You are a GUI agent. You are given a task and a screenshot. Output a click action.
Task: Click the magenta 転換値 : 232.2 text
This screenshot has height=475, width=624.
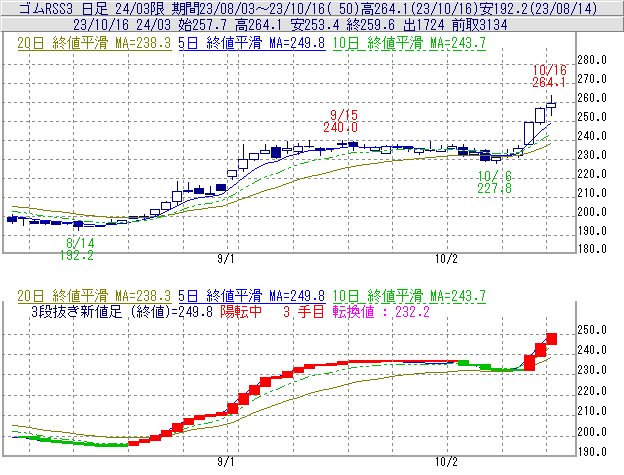coord(381,311)
